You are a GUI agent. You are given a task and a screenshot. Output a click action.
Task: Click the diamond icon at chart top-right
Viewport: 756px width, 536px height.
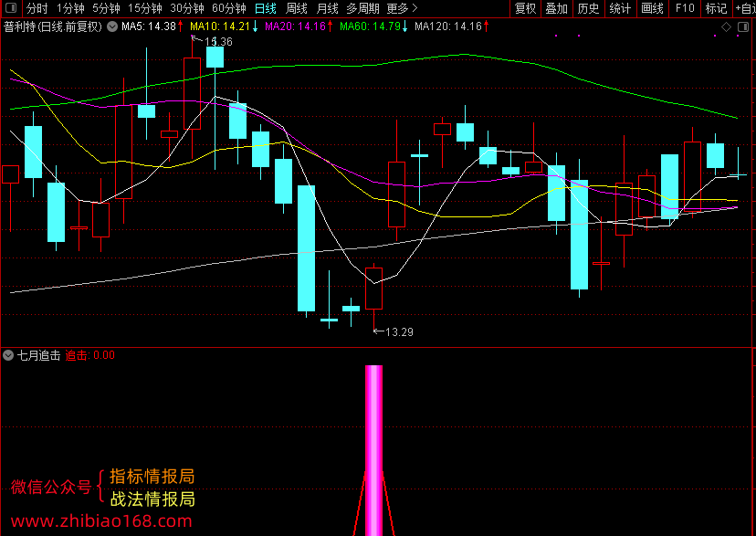click(726, 27)
